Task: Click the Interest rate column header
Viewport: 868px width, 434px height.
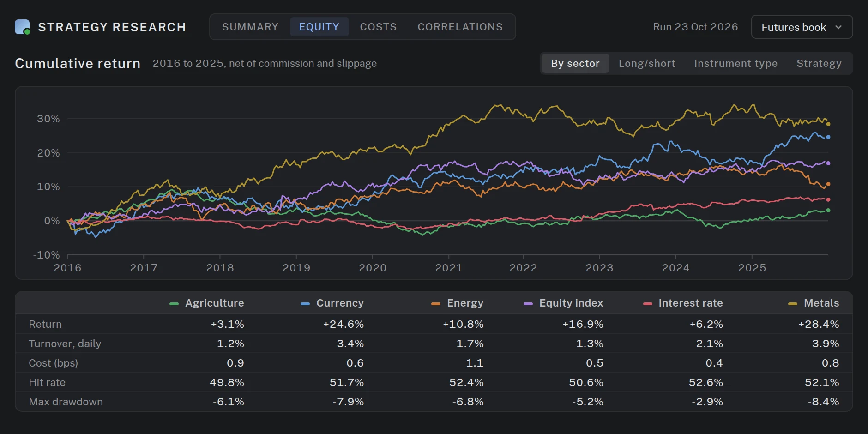Action: coord(691,303)
